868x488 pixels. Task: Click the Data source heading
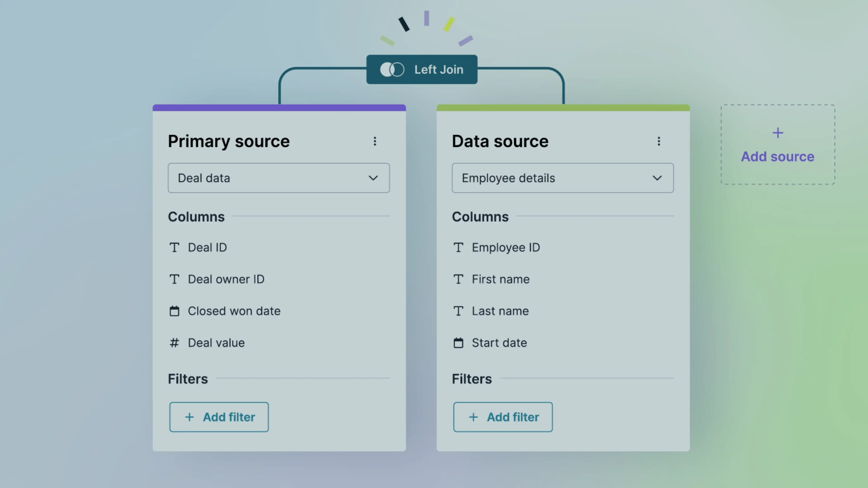(x=500, y=141)
